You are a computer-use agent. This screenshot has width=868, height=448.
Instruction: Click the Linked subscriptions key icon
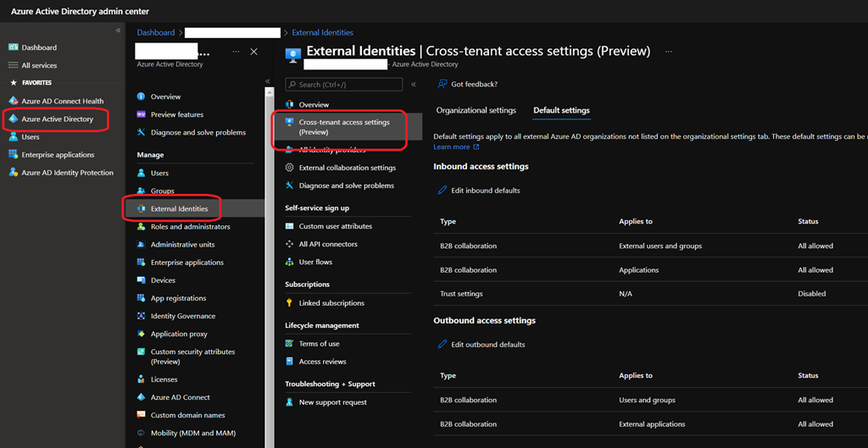(x=290, y=303)
